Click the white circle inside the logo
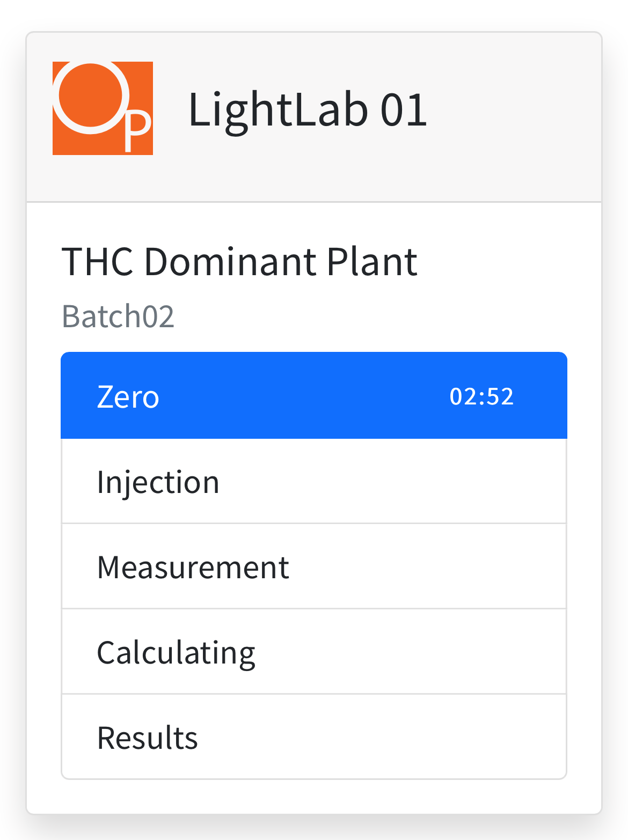628x840 pixels. click(x=91, y=97)
